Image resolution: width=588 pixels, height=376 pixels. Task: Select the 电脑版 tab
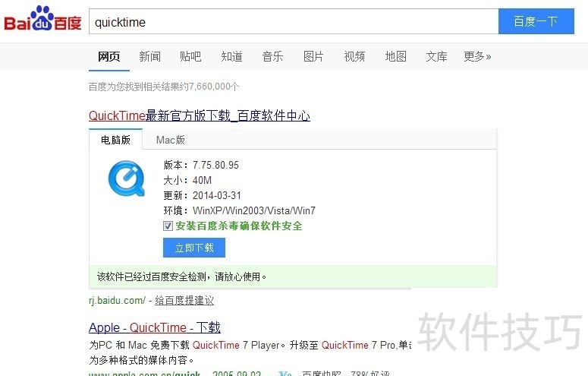coord(115,140)
